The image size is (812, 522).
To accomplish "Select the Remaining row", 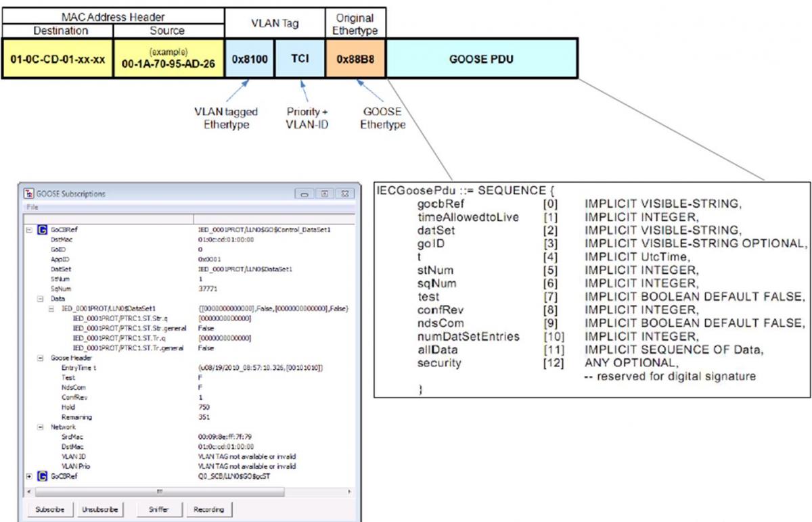I will point(188,417).
